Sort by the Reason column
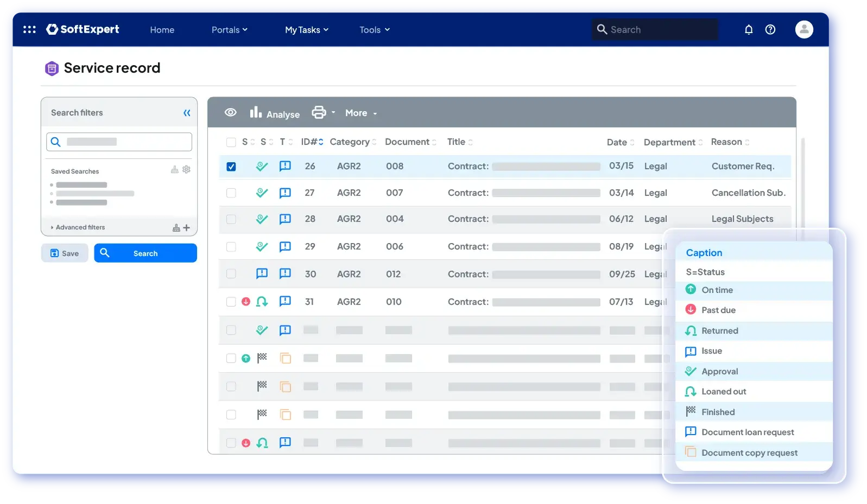This screenshot has width=867, height=504. (x=730, y=142)
